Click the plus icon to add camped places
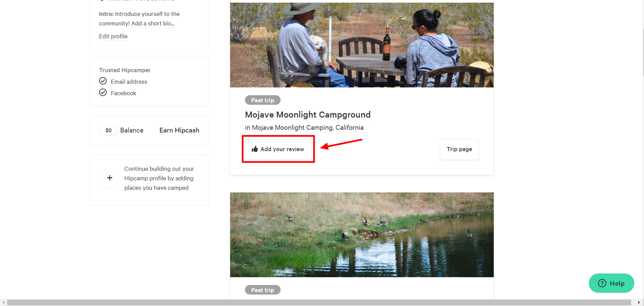The height and width of the screenshot is (306, 644). [110, 178]
